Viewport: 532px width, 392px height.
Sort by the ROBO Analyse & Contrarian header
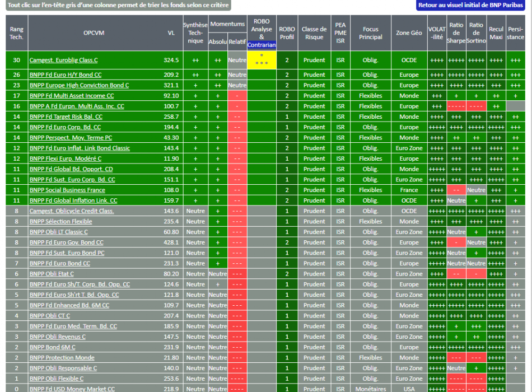[x=262, y=33]
